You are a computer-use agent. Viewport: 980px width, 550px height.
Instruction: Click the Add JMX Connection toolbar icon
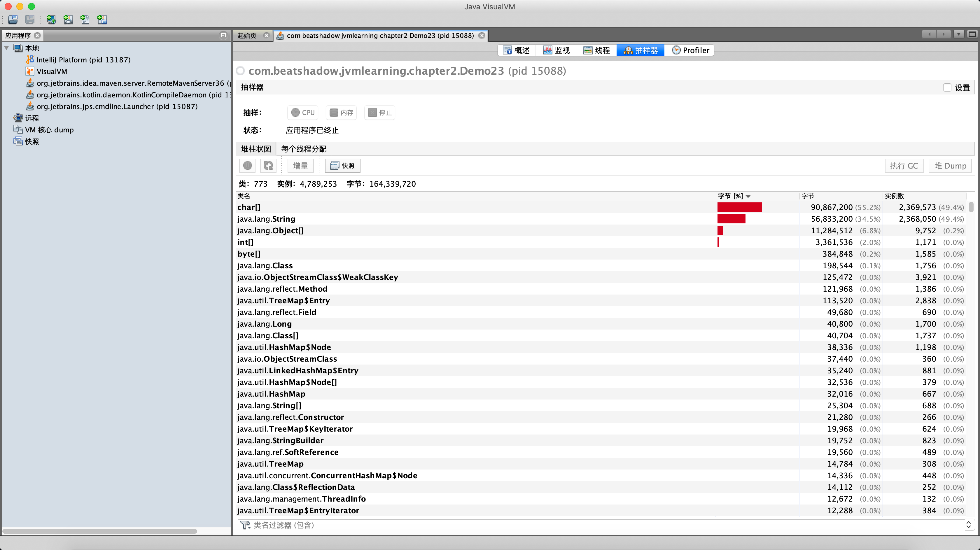(68, 20)
